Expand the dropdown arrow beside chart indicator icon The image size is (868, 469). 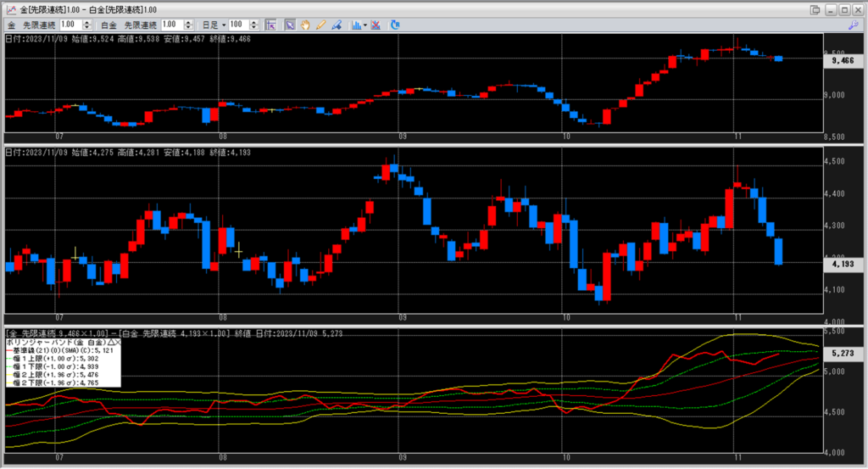(x=364, y=25)
